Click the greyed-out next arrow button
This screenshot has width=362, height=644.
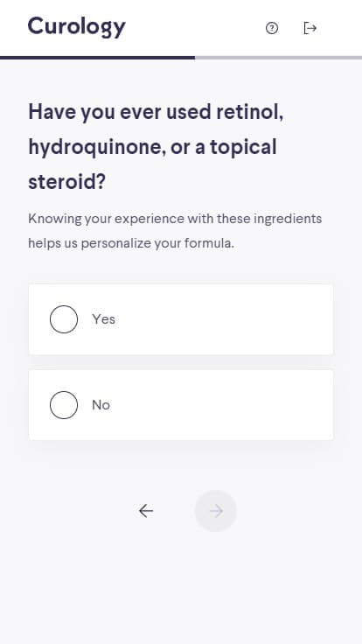tap(216, 511)
